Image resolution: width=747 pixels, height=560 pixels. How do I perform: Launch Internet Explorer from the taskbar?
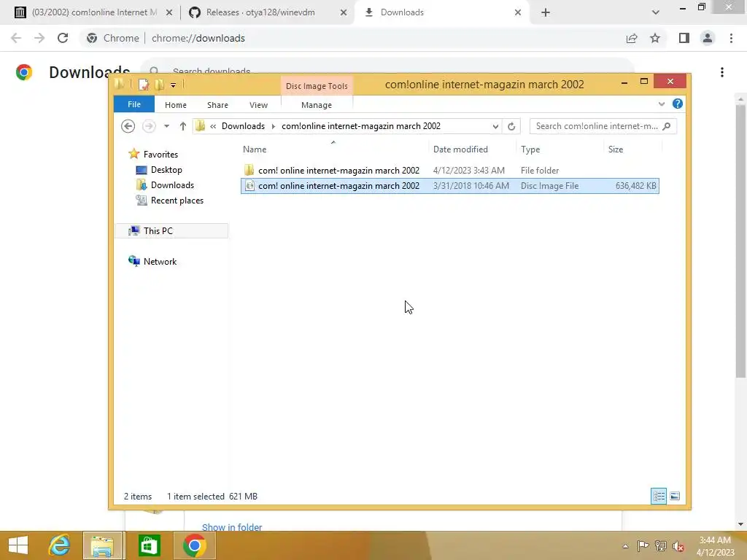[x=59, y=545]
